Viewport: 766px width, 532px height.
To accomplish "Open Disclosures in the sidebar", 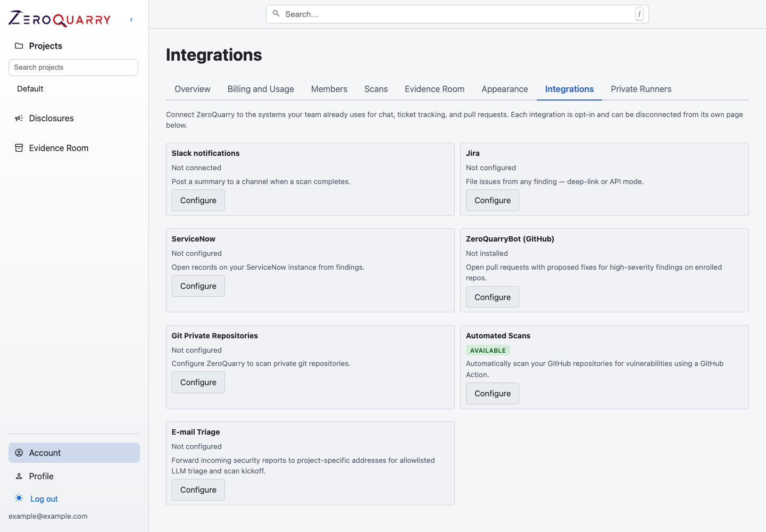I will 52,118.
